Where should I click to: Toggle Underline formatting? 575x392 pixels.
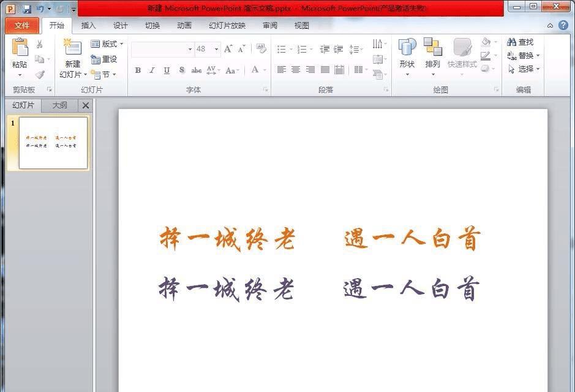coord(167,70)
